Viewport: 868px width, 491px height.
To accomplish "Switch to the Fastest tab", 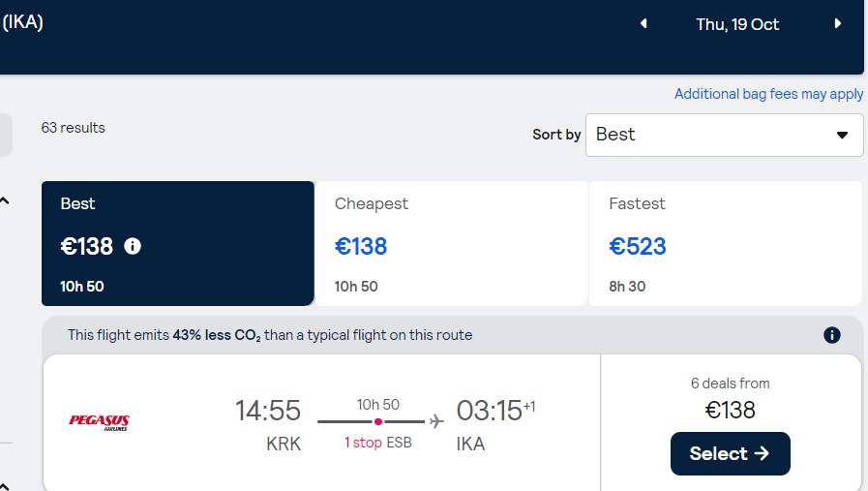I will 725,243.
